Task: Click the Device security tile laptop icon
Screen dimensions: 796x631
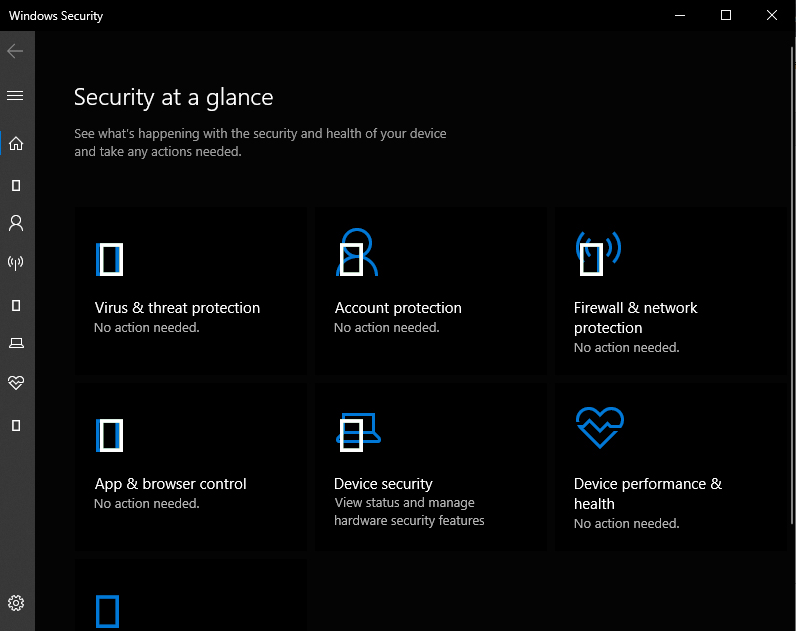Action: tap(358, 431)
